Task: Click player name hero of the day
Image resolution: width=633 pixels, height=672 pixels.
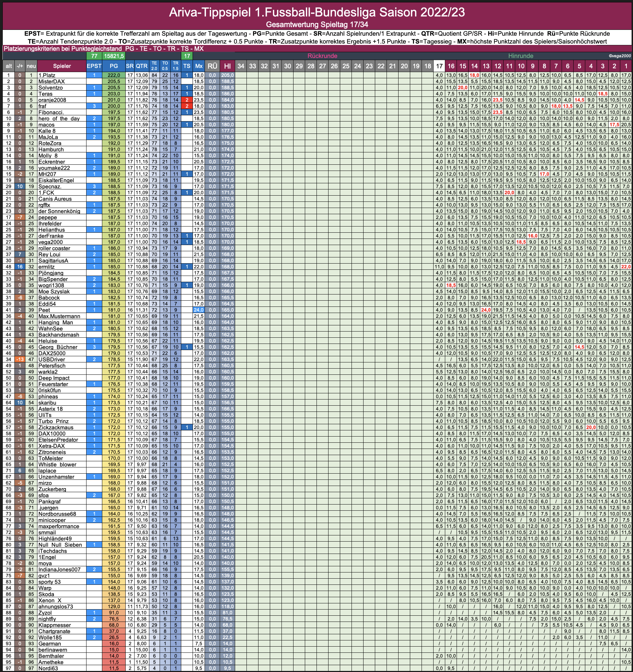Action: pyautogui.click(x=59, y=118)
